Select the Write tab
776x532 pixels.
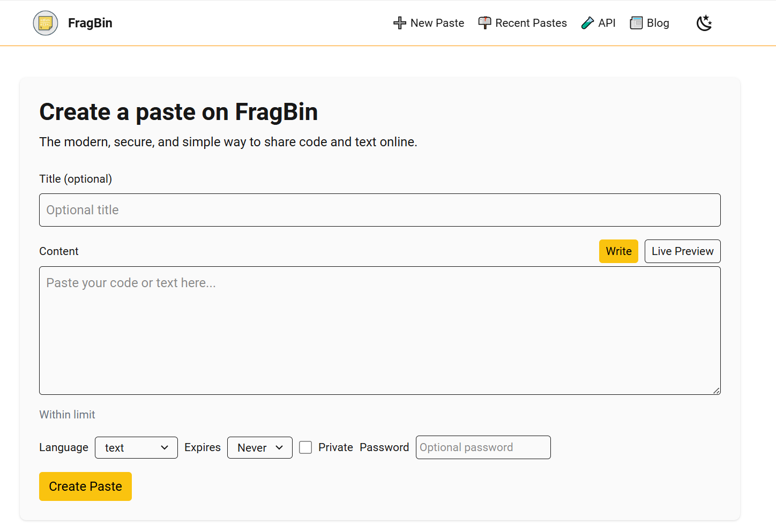(x=618, y=251)
